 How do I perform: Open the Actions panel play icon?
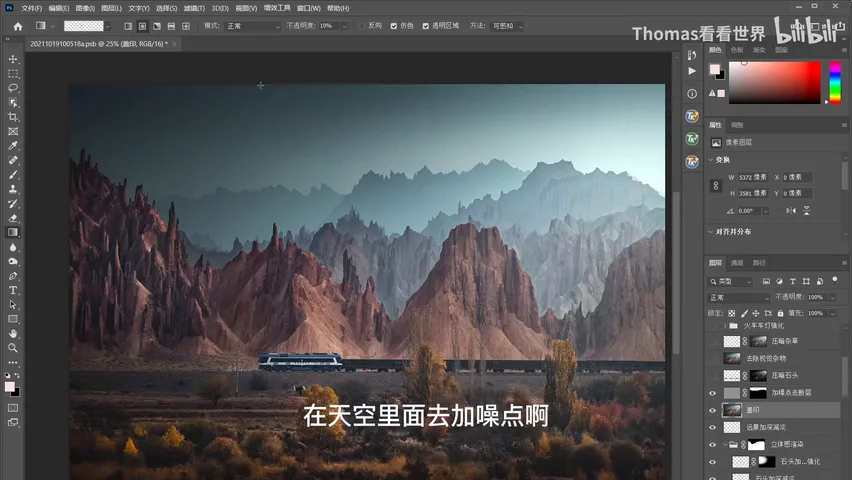[692, 71]
